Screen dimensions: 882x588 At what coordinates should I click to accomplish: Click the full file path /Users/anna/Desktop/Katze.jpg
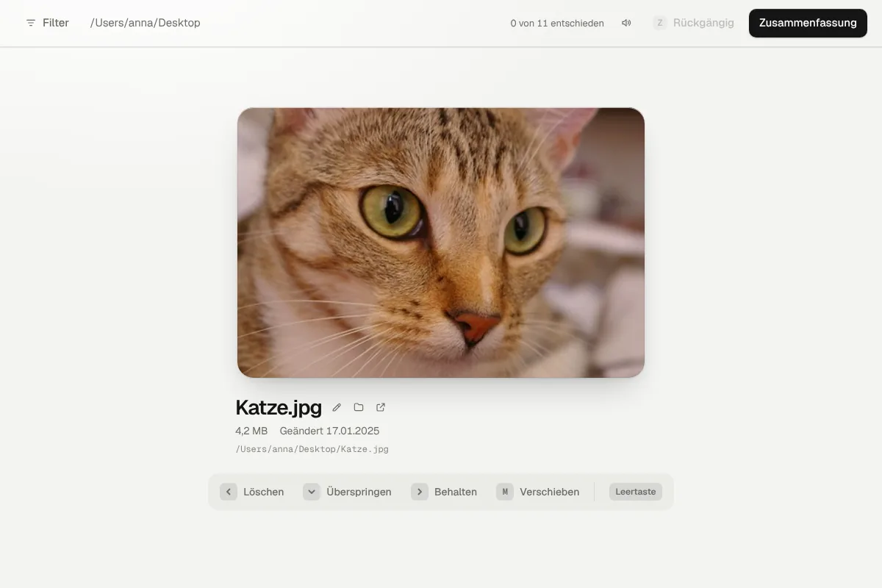coord(312,449)
